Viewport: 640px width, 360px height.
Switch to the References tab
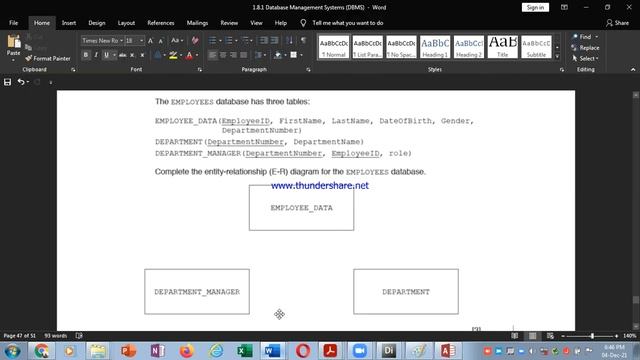[x=161, y=23]
